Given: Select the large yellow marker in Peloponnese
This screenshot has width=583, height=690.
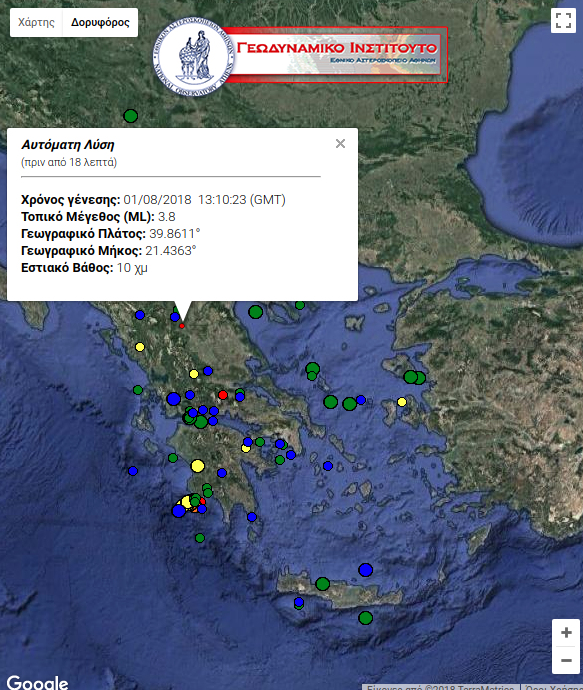Looking at the screenshot, I should (198, 466).
